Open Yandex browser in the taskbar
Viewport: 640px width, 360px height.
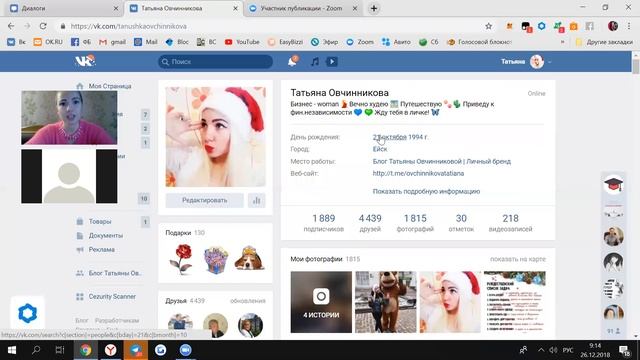[110, 350]
